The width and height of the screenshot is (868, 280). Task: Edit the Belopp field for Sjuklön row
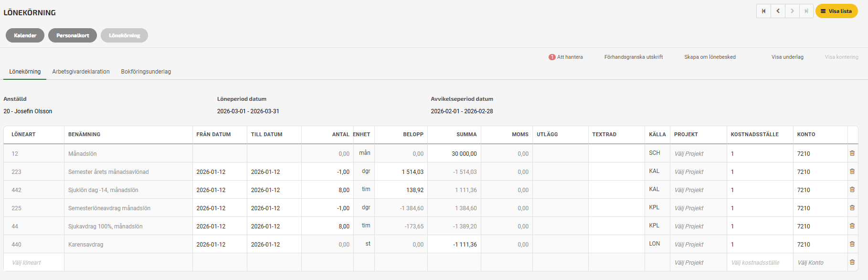point(401,190)
